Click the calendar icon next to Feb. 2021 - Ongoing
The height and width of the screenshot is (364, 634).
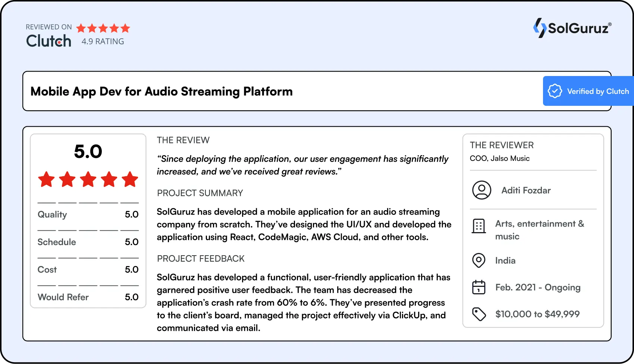click(478, 287)
